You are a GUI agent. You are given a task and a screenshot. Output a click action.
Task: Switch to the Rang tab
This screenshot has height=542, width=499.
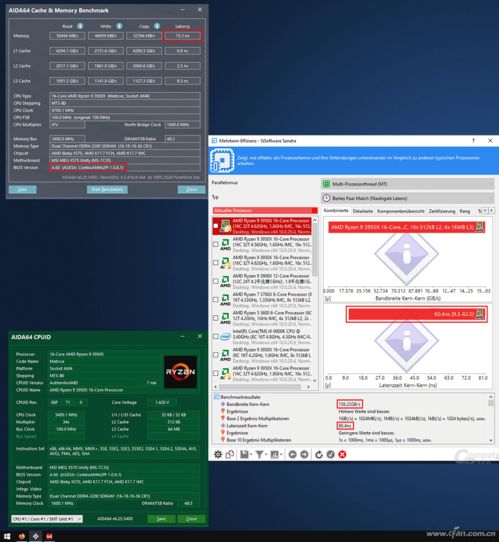464,211
